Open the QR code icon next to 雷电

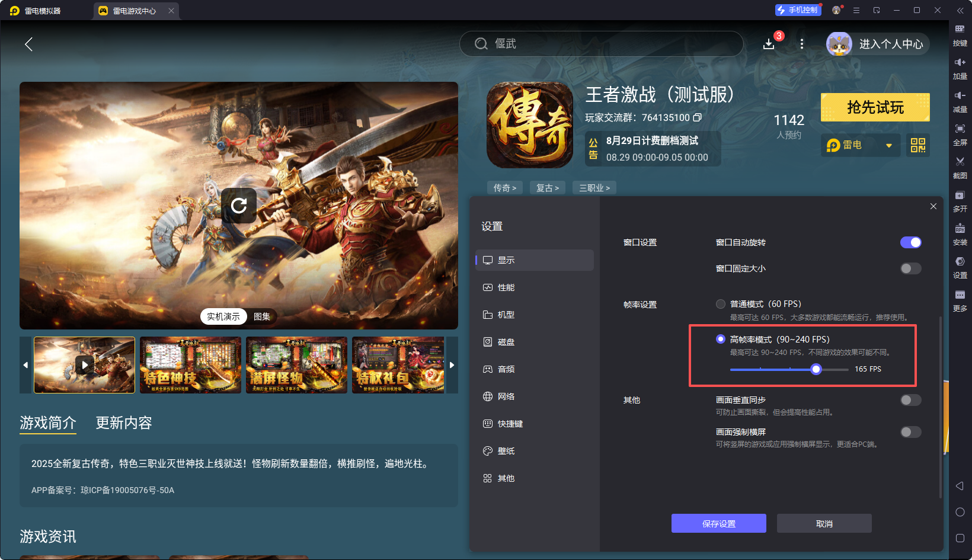click(x=918, y=145)
